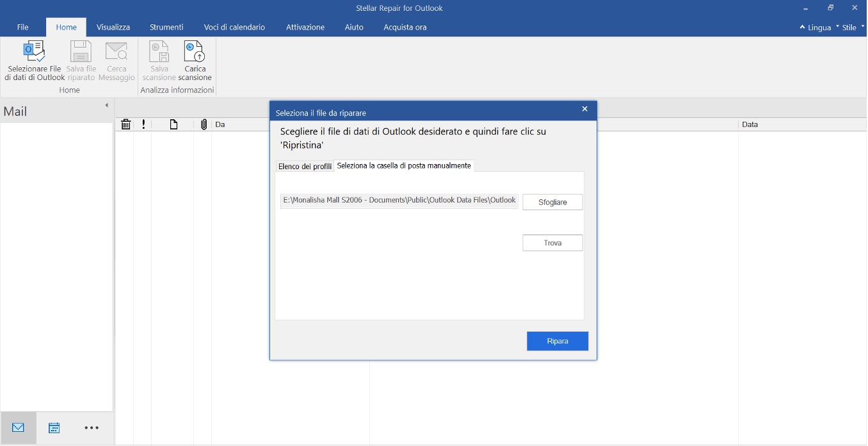Screen dimensions: 868x446
Task: Sort by the attachment paperclip column
Action: click(204, 124)
